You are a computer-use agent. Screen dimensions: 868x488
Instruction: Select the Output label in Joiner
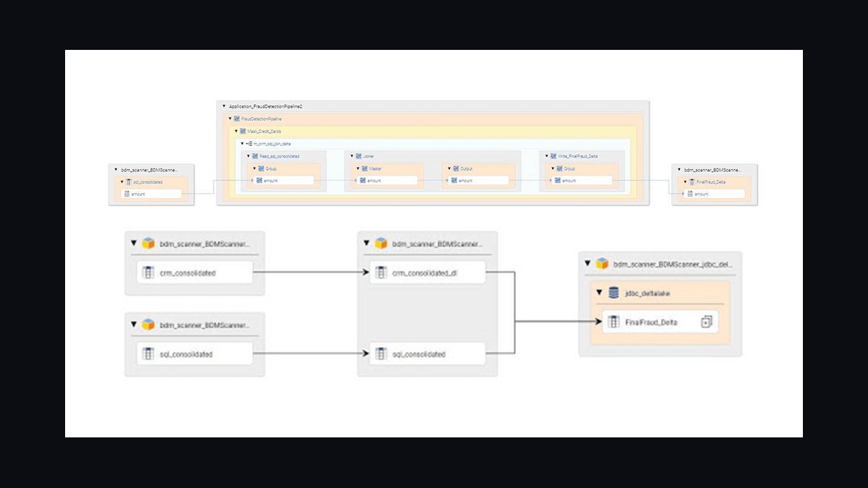(466, 168)
